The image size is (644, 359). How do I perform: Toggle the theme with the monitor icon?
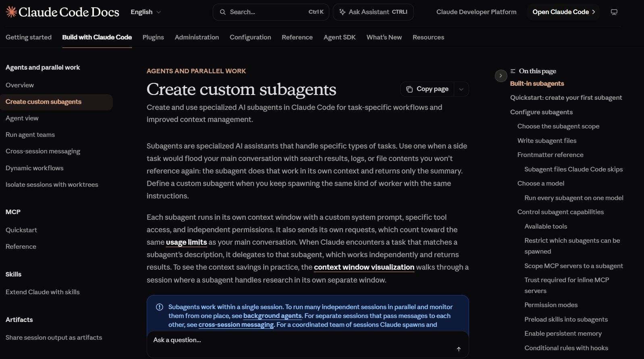614,12
